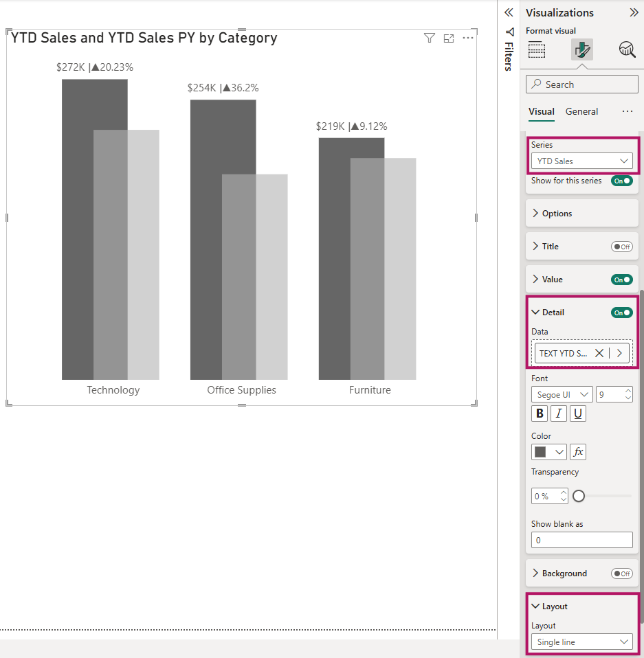Turn on the Background toggle

pos(622,574)
